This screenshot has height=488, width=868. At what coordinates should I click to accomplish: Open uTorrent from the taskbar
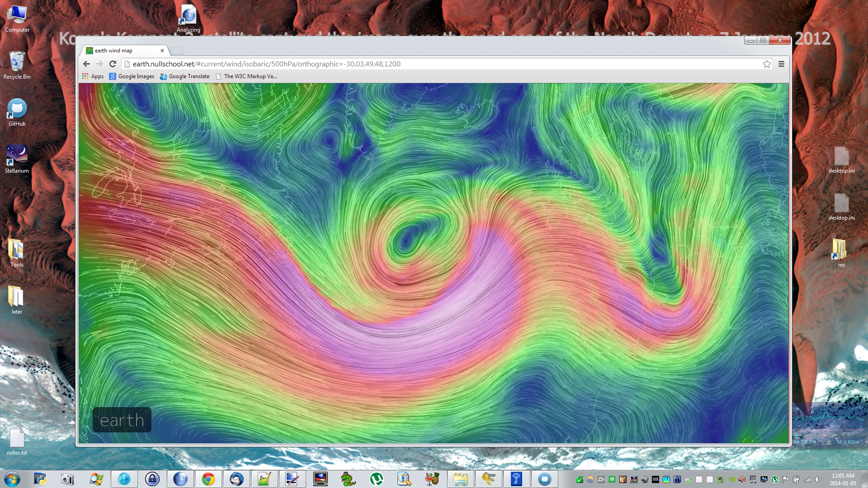click(x=376, y=479)
